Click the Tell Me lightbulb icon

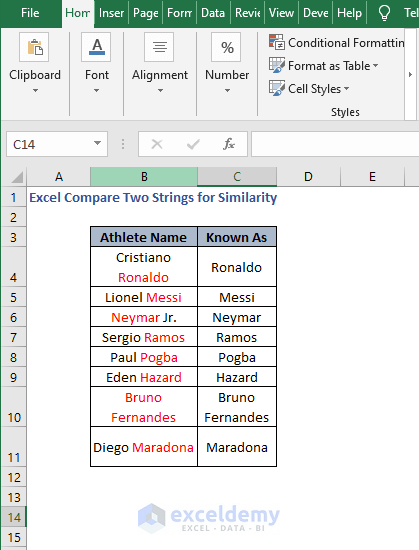pos(384,13)
